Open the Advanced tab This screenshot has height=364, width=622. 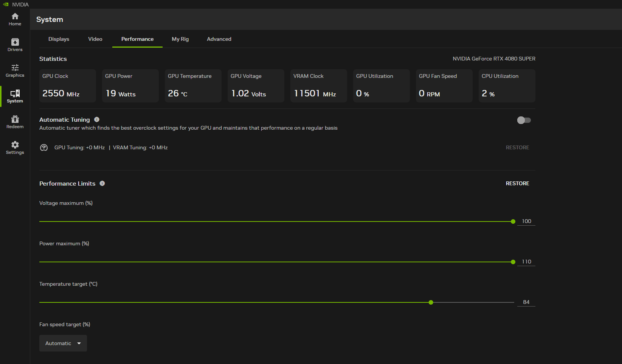coord(219,39)
